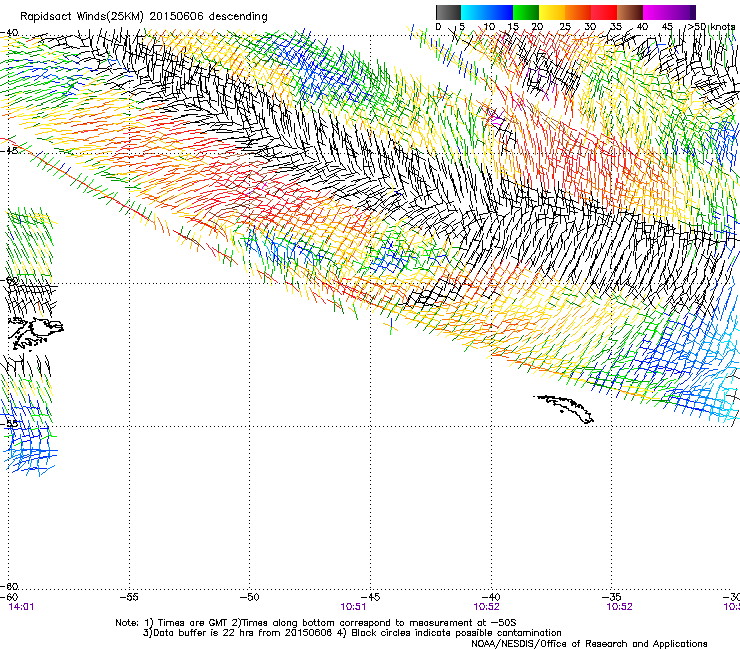The width and height of the screenshot is (740, 650).
Task: Click the '-40' latitude label on left axis
Action: click(x=9, y=33)
